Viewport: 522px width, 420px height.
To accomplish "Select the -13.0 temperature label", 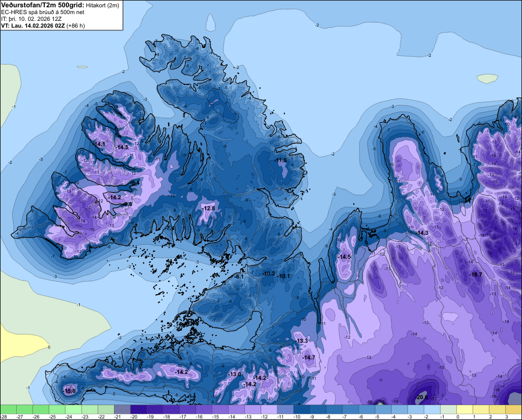I will click(x=234, y=374).
